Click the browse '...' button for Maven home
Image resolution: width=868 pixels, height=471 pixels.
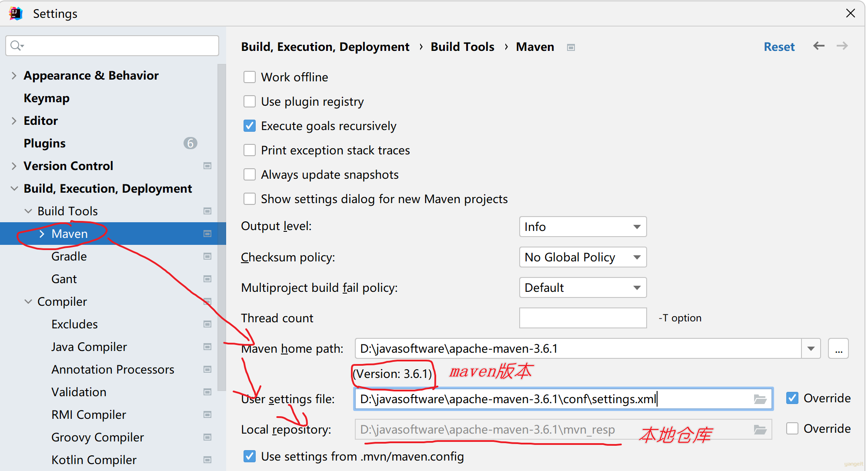[838, 348]
